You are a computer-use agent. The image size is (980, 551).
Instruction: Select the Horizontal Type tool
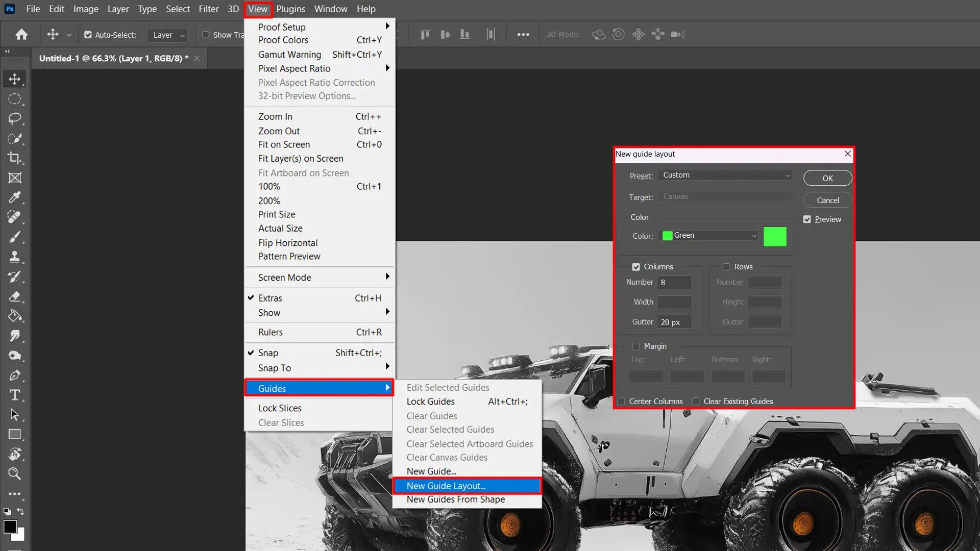click(14, 395)
